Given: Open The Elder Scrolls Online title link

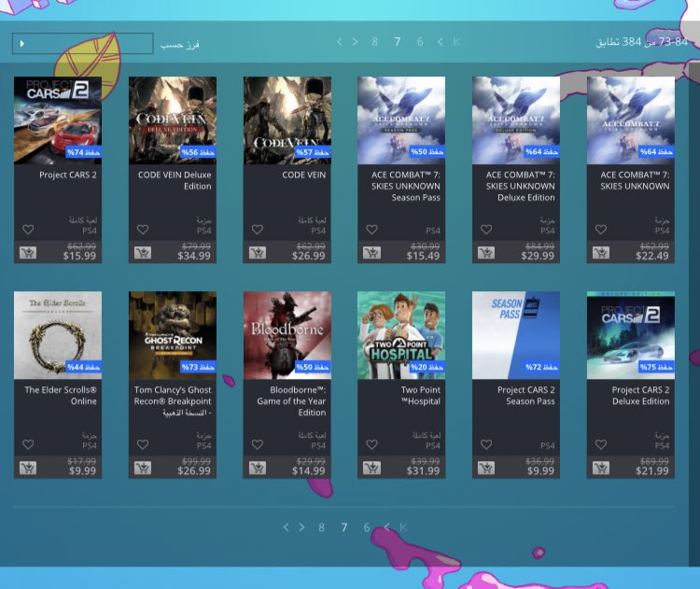Looking at the screenshot, I should coord(61,395).
